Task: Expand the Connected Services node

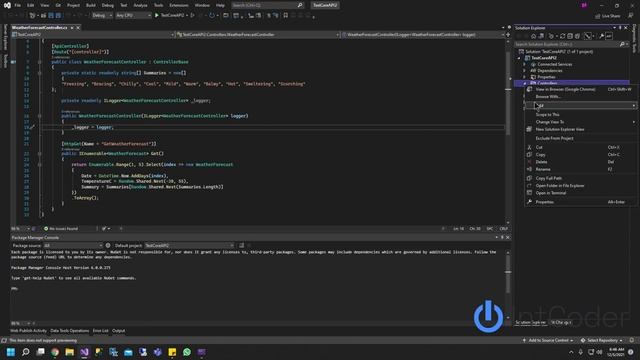Action: point(525,64)
